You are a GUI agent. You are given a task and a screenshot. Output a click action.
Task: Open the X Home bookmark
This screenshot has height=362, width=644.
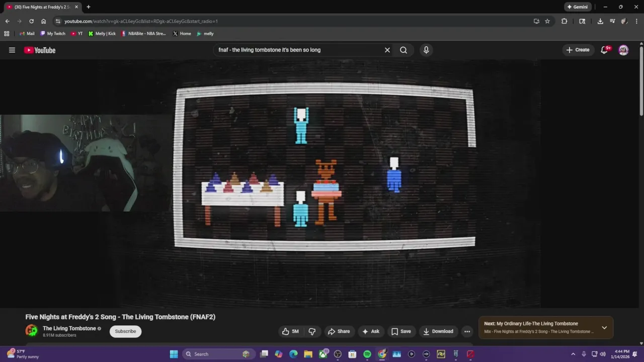click(x=182, y=34)
